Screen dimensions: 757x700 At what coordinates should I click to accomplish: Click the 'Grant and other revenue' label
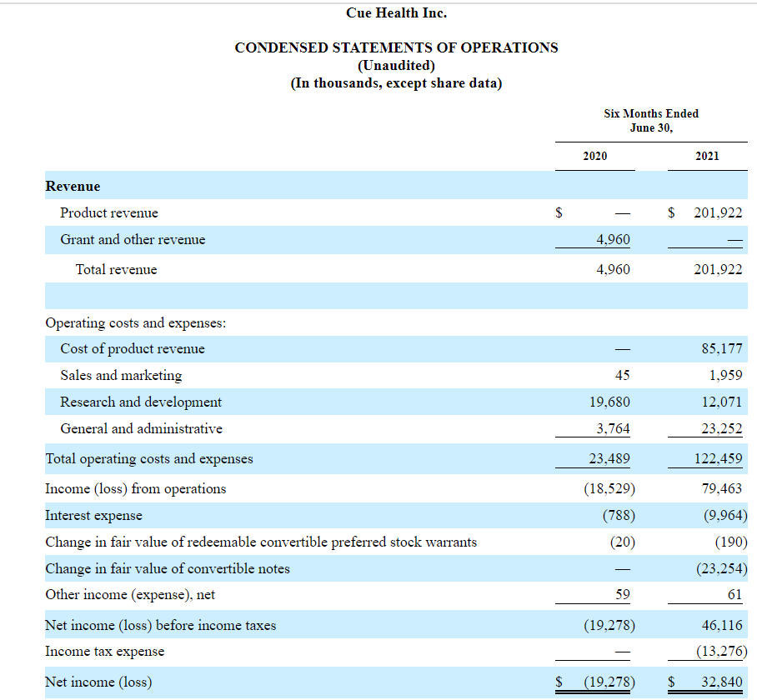[133, 240]
